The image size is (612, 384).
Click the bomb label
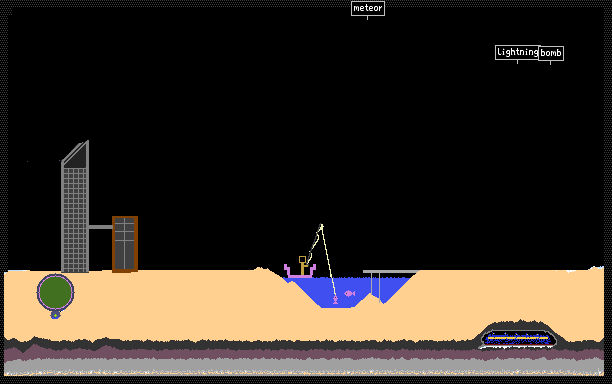tap(551, 53)
